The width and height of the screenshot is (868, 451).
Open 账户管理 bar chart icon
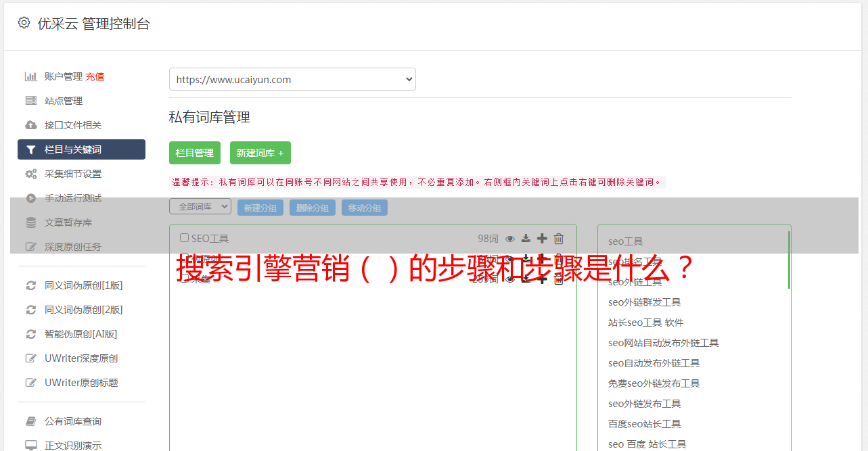coord(30,76)
